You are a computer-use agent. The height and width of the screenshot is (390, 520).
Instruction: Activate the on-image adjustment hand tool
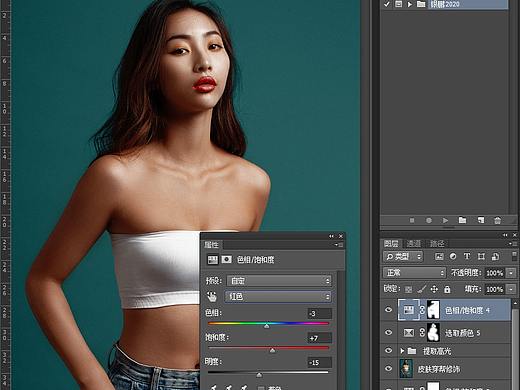(212, 296)
